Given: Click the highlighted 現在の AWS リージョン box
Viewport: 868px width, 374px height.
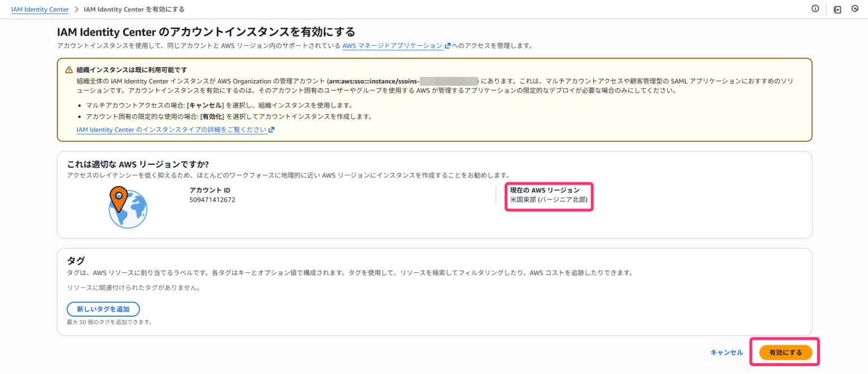Looking at the screenshot, I should coord(548,197).
